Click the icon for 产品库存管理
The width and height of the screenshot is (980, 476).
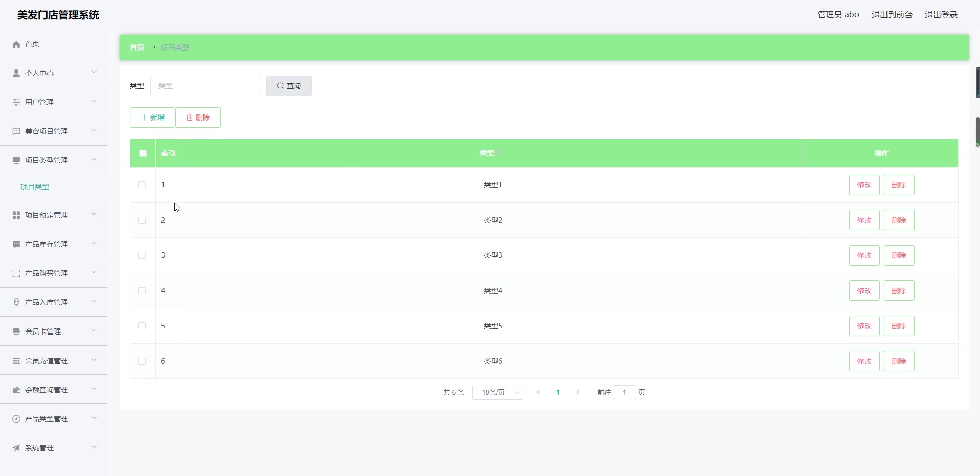click(x=16, y=244)
